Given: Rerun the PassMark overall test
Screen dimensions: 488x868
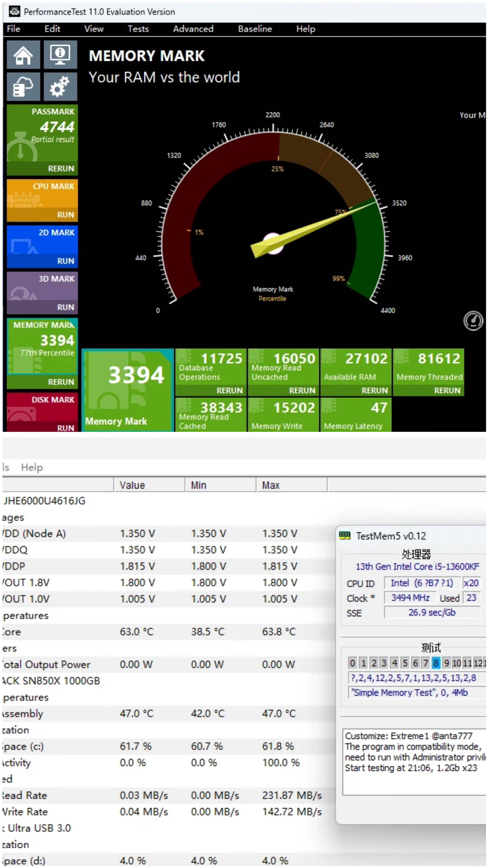Looking at the screenshot, I should 61,168.
